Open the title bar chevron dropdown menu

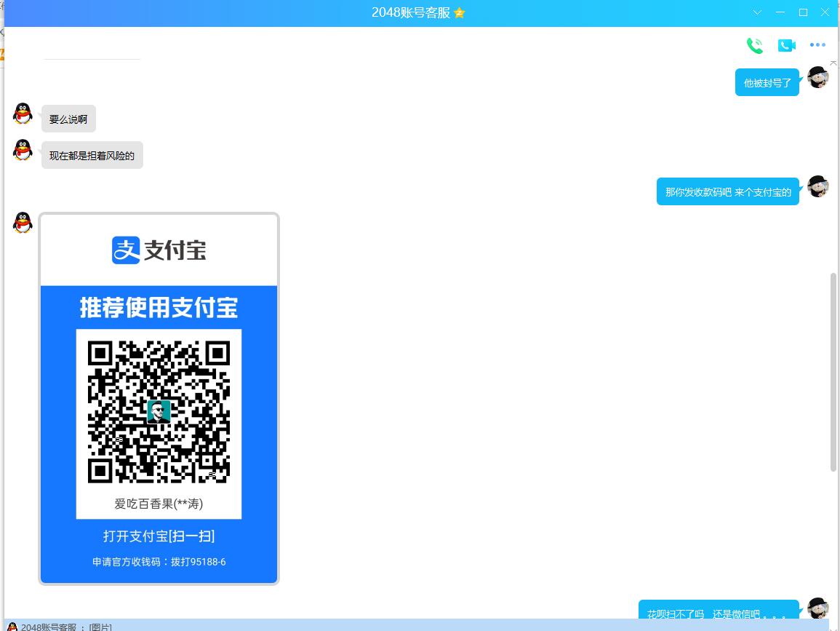point(757,12)
